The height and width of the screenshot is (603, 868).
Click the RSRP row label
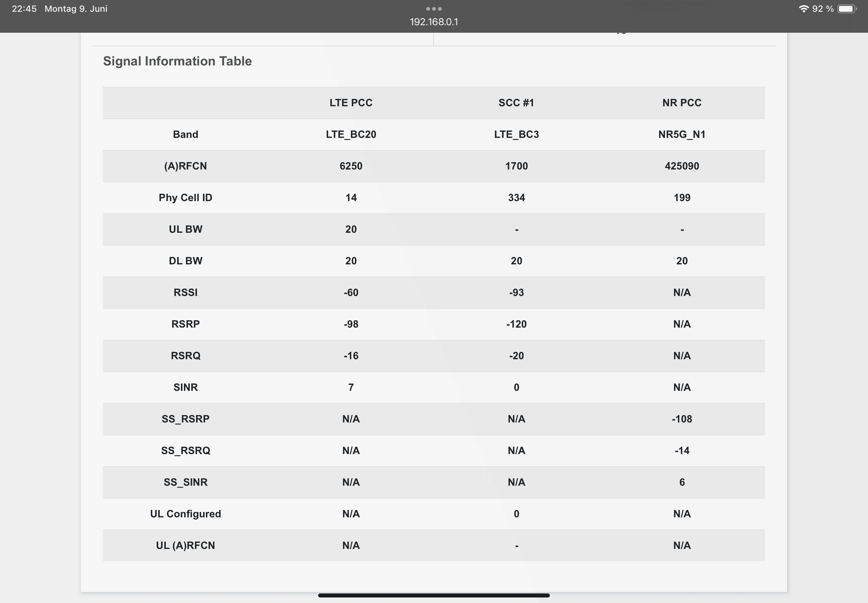tap(185, 324)
